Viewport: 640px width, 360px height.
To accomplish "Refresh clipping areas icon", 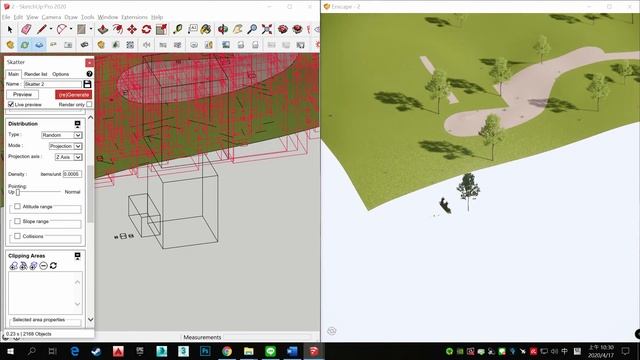I will 53,266.
